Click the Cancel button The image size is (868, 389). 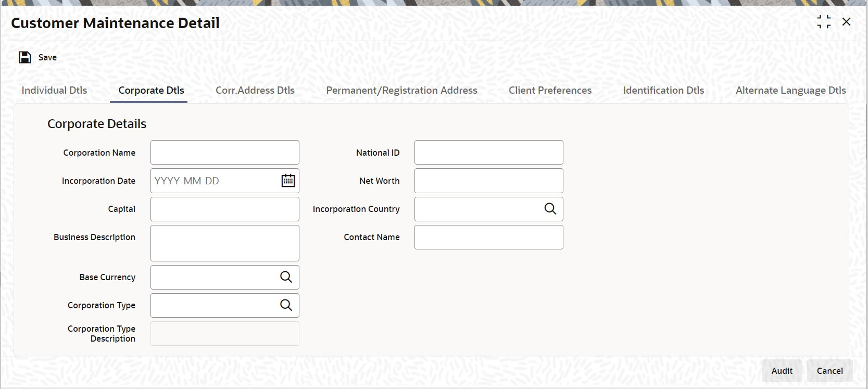point(829,371)
